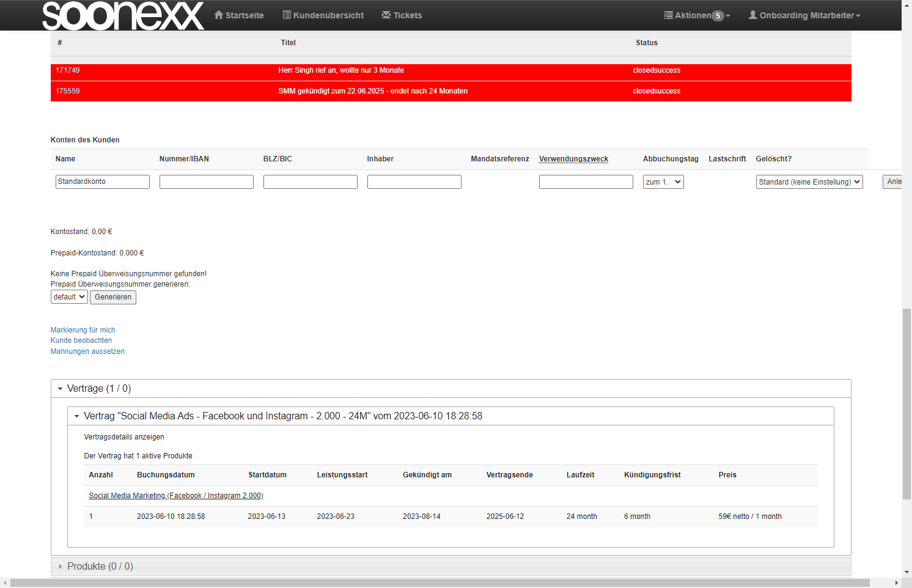Focus the Verwendungszweck input field
Viewport: 912px width, 588px height.
(586, 182)
